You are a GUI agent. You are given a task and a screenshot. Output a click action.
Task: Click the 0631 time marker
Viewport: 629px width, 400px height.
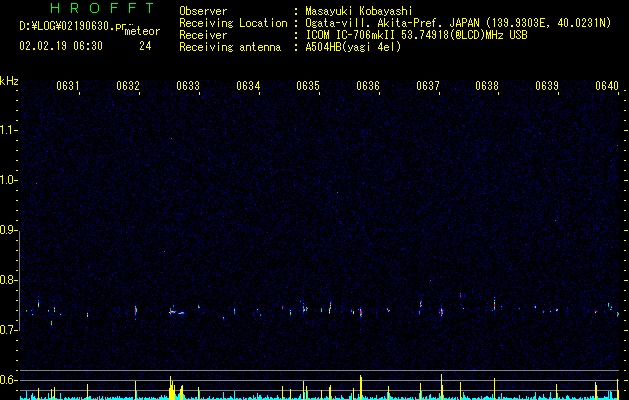68,86
